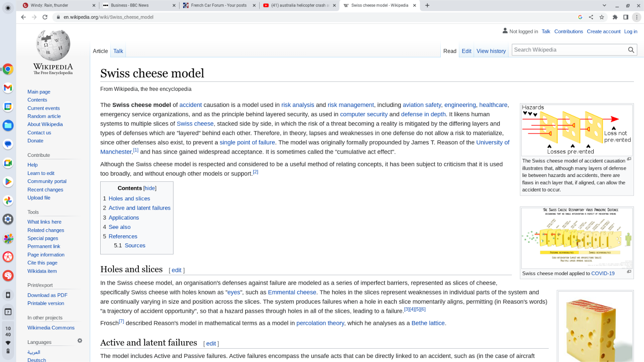This screenshot has width=644, height=362.
Task: Follow the percolation theory link
Action: click(320, 323)
